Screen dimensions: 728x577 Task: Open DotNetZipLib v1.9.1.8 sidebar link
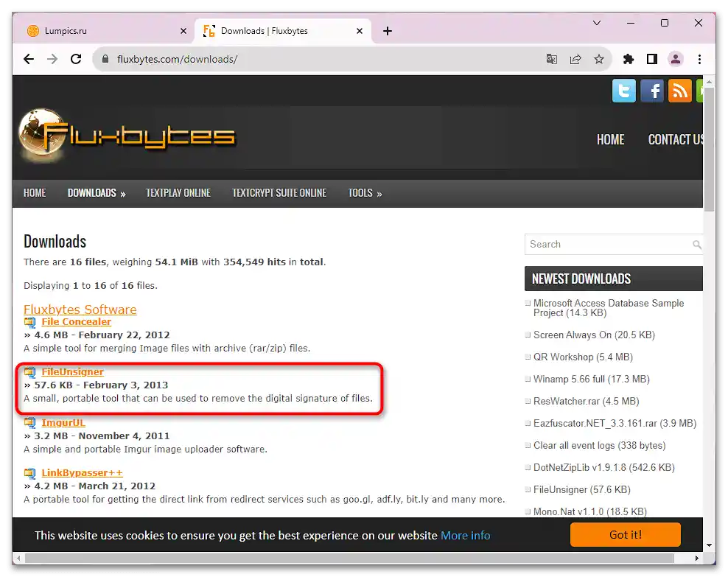(604, 467)
